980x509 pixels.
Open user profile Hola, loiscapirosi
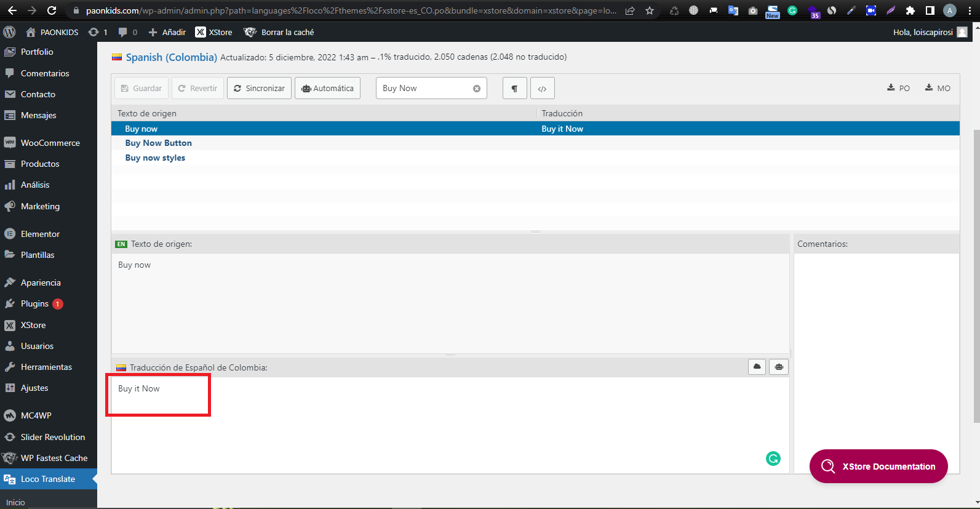coord(930,32)
